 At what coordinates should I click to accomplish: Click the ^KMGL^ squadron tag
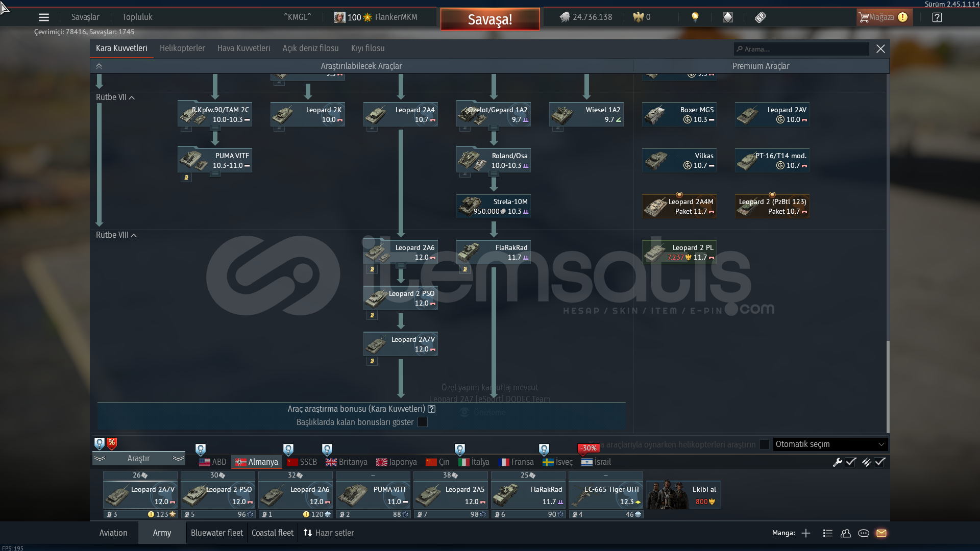coord(298,17)
